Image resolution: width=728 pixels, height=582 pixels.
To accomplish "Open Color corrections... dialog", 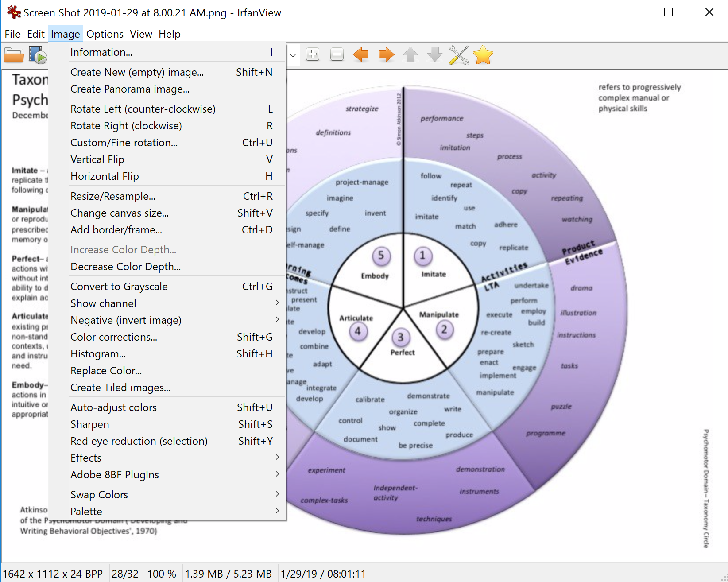I will [167, 337].
